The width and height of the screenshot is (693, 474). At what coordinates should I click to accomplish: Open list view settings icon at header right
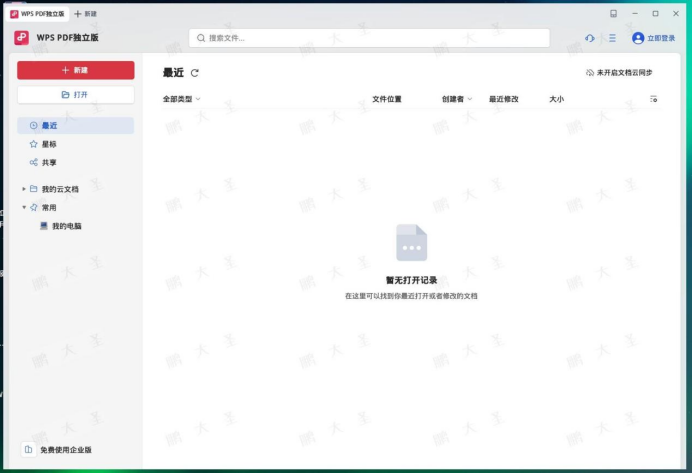(x=653, y=99)
